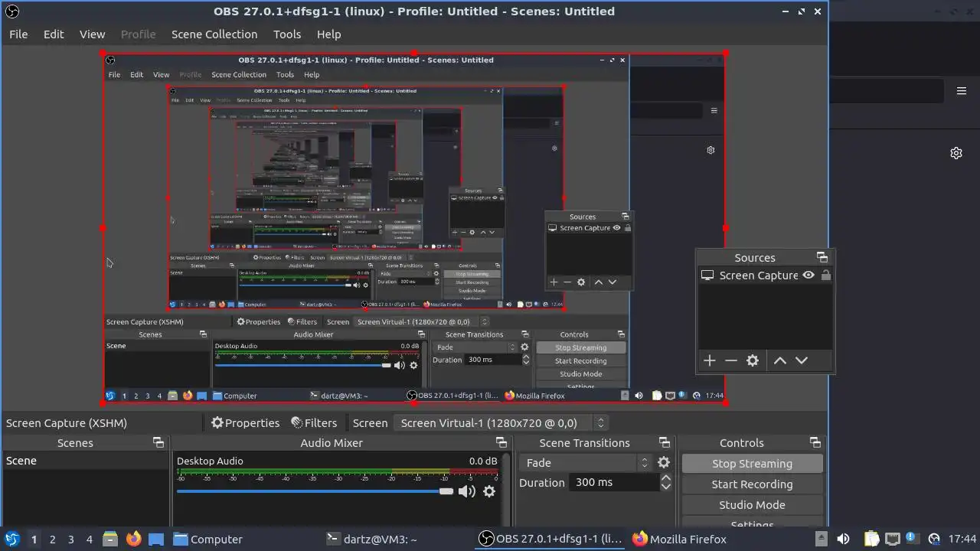Image resolution: width=980 pixels, height=551 pixels.
Task: Open the Tools menu
Action: pos(287,34)
